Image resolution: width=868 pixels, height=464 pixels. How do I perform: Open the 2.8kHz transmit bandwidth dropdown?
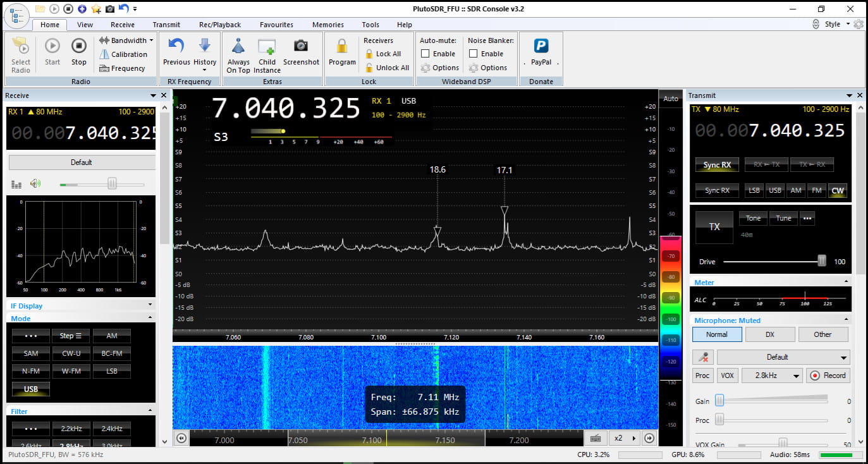click(771, 375)
